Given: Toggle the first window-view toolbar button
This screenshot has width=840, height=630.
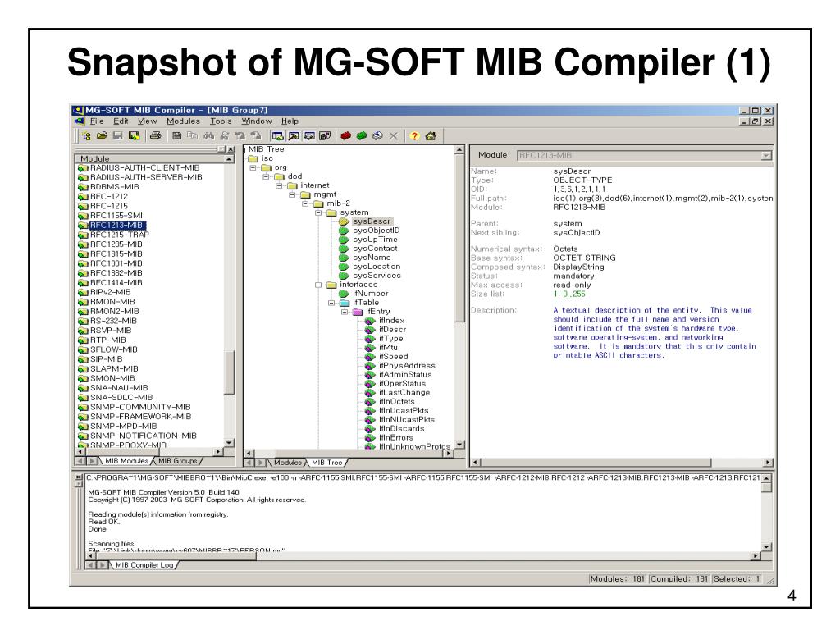Looking at the screenshot, I should tap(277, 136).
